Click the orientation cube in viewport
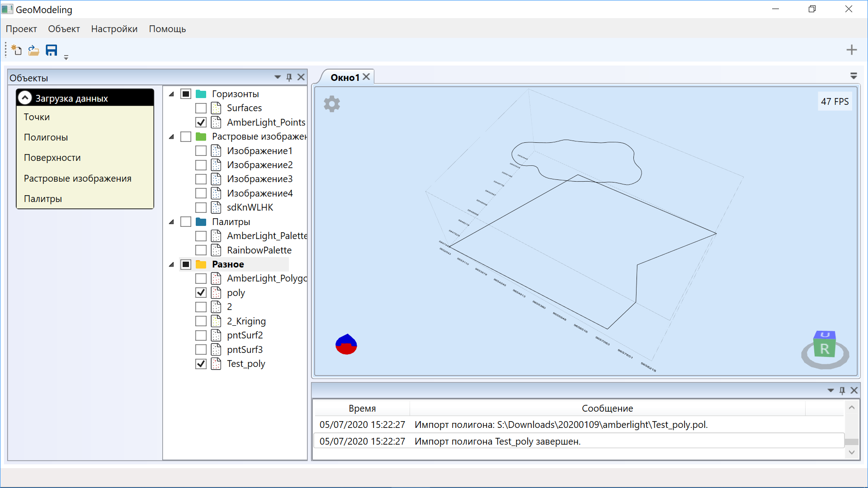 [825, 347]
